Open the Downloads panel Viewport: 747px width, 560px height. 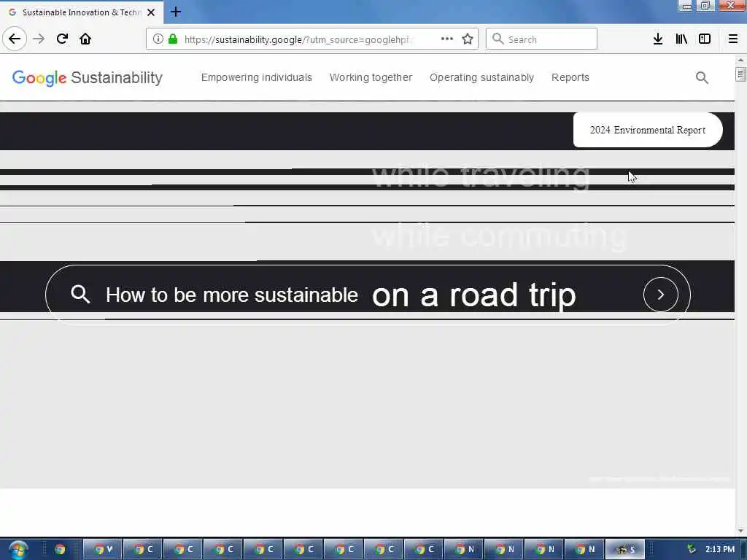658,39
